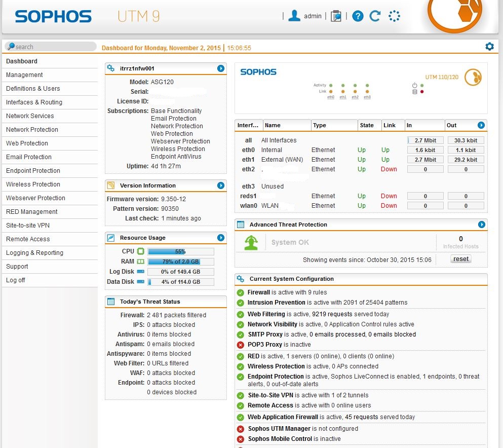Click the Current System Configuration gears icon
This screenshot has height=448, width=503.
click(240, 279)
